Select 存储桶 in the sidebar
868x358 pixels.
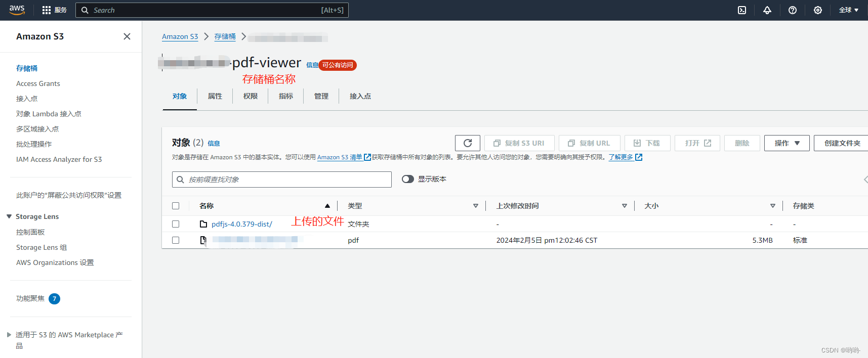click(x=27, y=68)
